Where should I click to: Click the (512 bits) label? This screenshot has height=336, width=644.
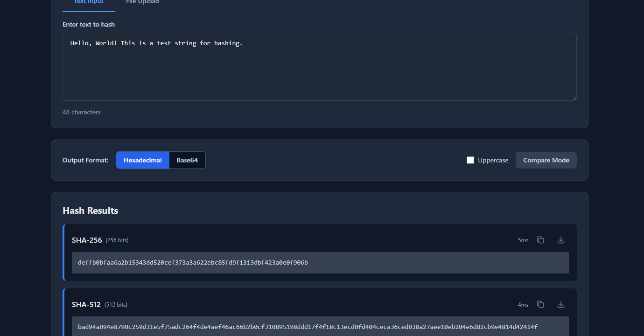(116, 305)
